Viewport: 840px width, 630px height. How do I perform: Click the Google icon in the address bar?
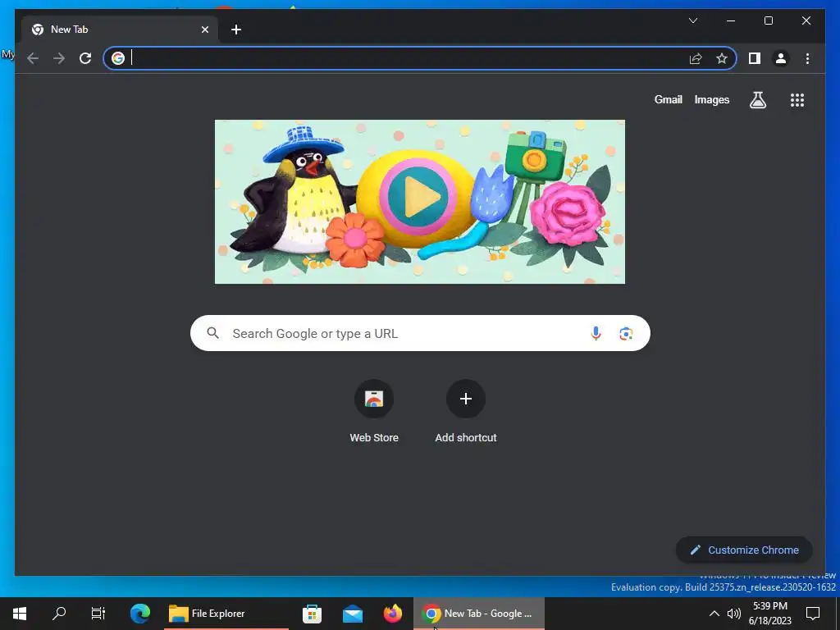click(x=118, y=58)
